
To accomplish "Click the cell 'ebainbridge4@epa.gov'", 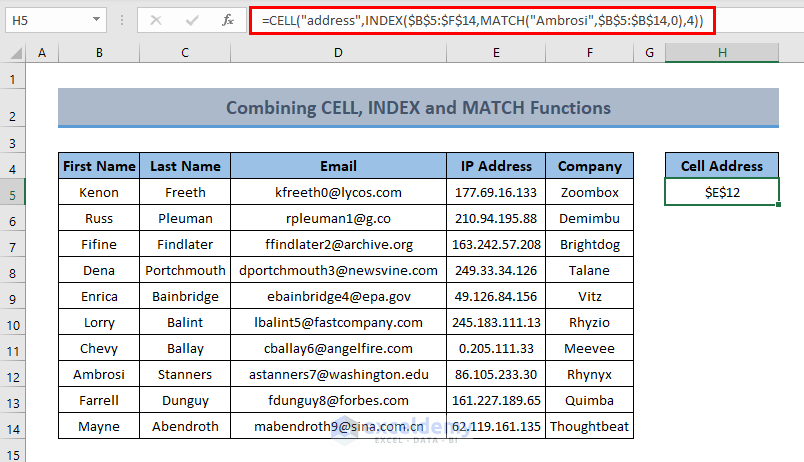I will 338,296.
